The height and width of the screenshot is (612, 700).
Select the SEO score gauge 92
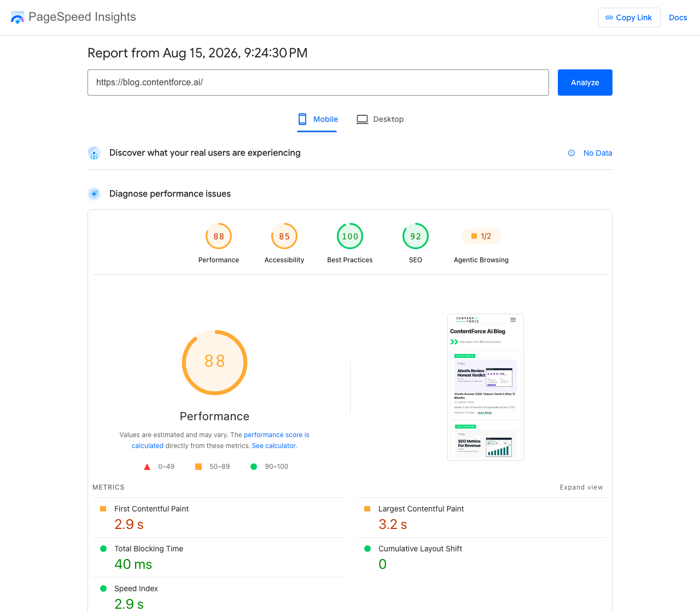[x=416, y=236]
